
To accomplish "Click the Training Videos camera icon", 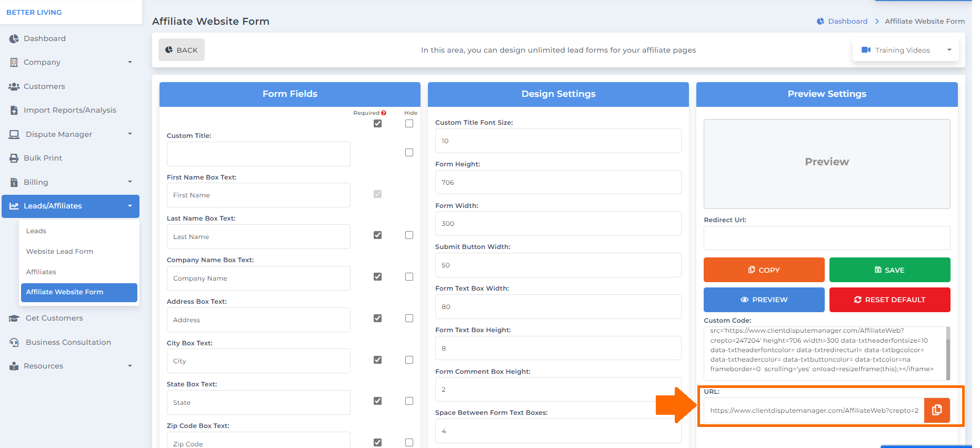I will (x=866, y=50).
